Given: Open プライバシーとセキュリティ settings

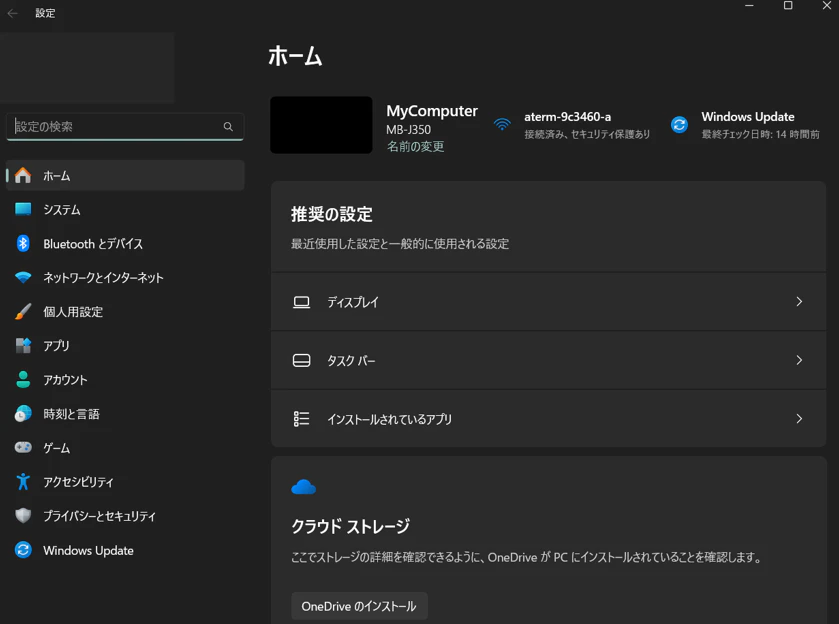Looking at the screenshot, I should click(x=125, y=515).
